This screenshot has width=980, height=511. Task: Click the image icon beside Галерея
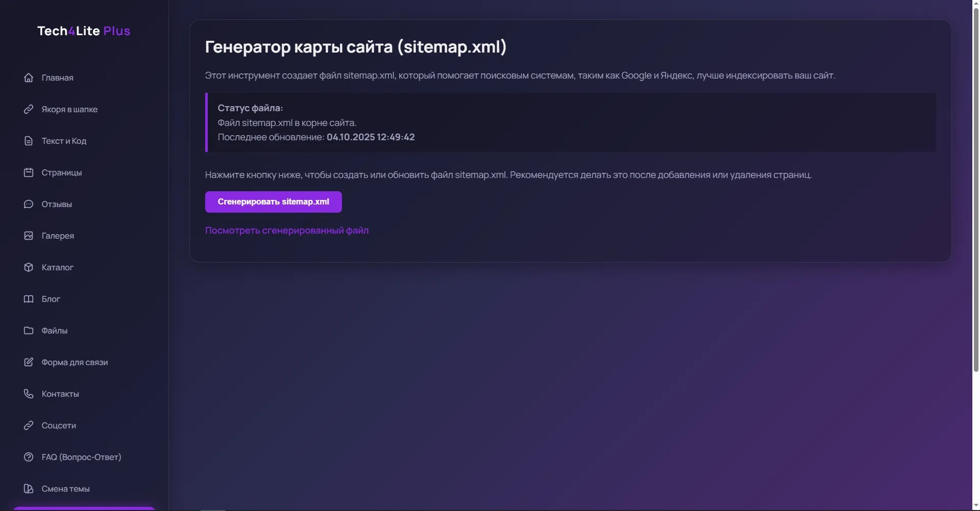[29, 236]
